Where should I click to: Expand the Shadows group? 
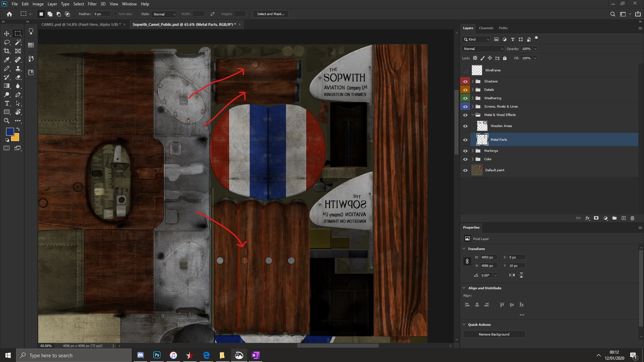click(x=473, y=81)
